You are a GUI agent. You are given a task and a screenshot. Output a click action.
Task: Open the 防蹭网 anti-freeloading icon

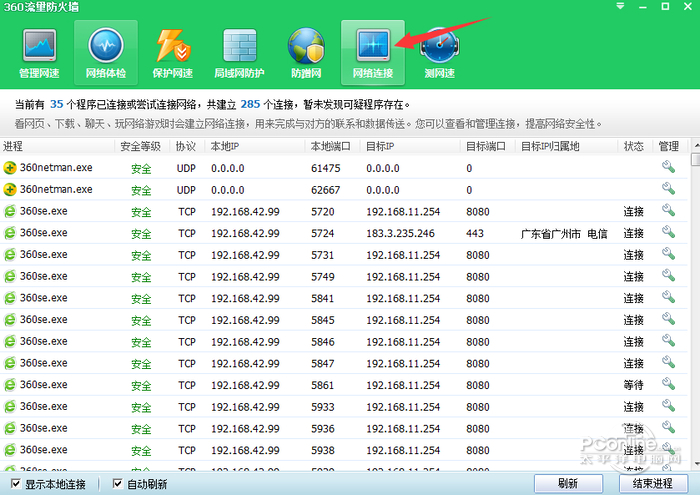(x=306, y=52)
